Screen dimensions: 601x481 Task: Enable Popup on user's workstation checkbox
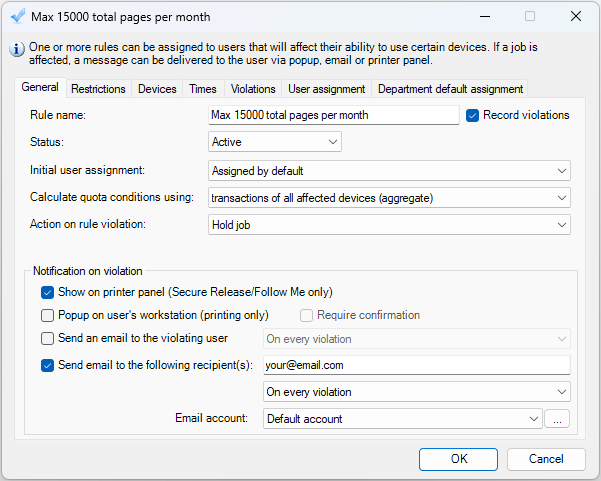pos(48,315)
